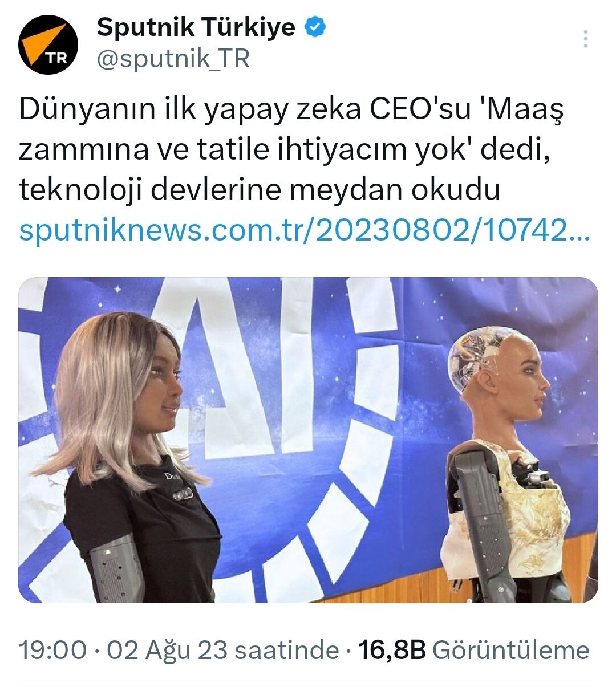Open the attached robot photo
Screen dimensions: 616x687
click(308, 440)
